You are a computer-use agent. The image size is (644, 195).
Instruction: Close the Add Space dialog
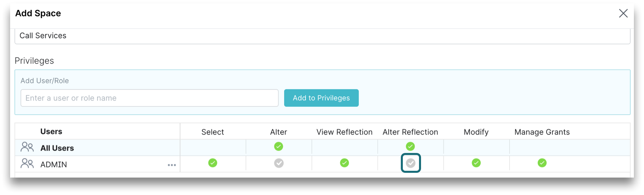coord(623,13)
